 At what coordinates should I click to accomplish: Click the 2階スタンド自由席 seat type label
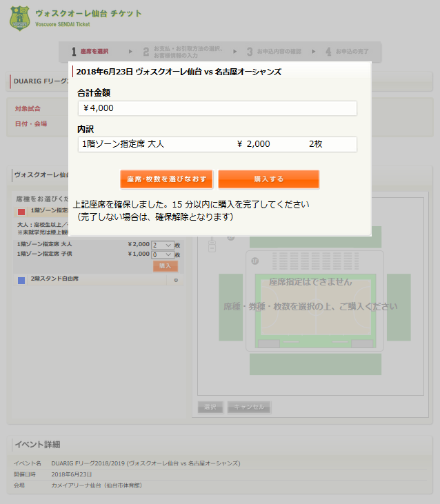[x=54, y=279]
